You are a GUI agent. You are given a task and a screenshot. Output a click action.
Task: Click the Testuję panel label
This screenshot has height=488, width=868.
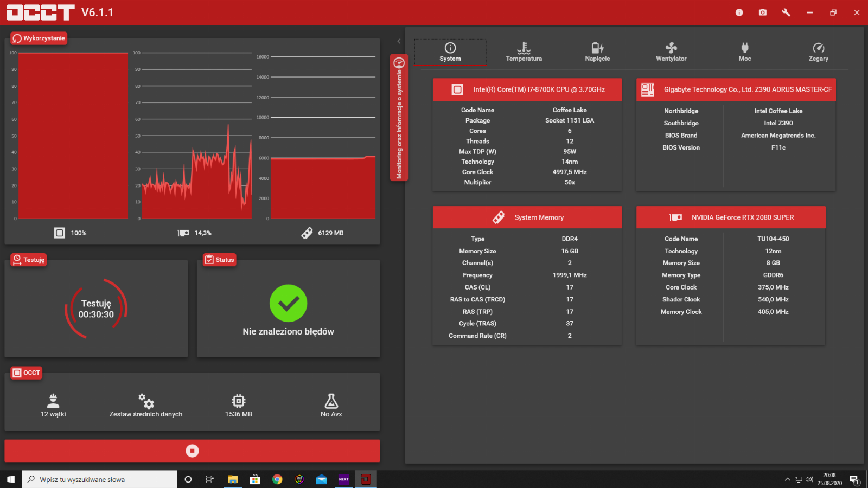pos(29,260)
